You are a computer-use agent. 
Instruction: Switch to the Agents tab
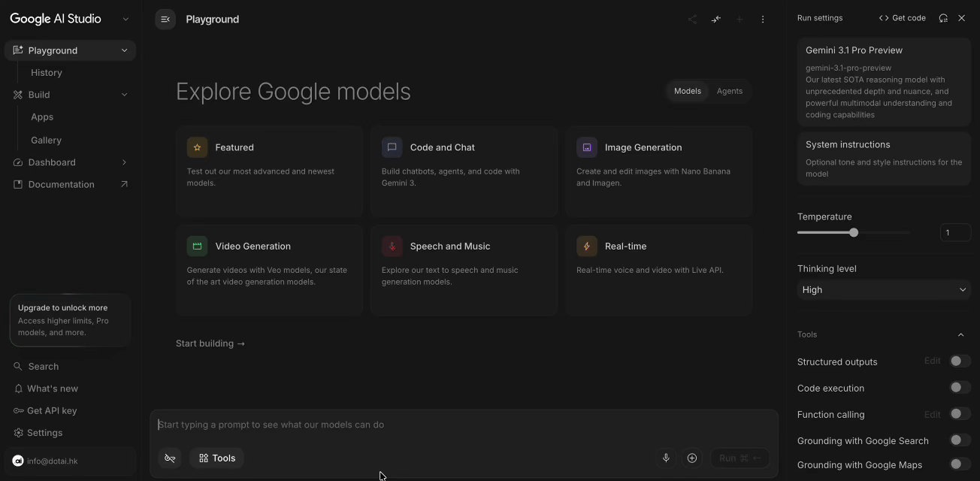[x=729, y=91]
